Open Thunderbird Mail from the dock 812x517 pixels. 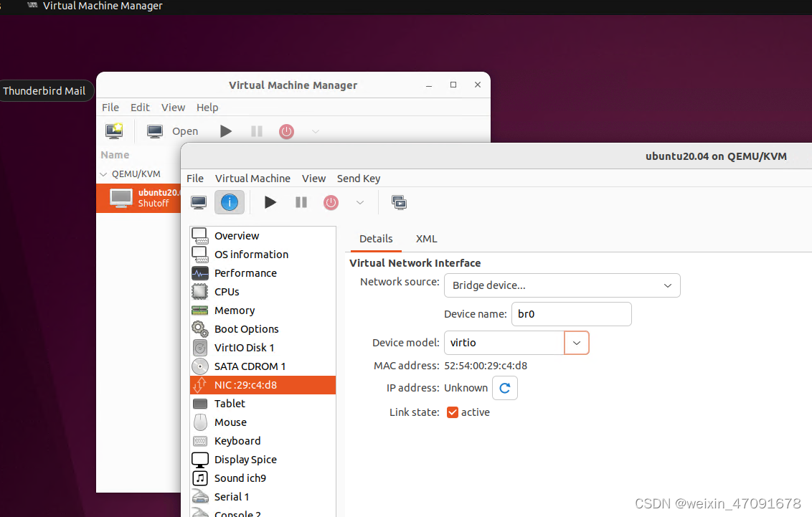(x=45, y=90)
